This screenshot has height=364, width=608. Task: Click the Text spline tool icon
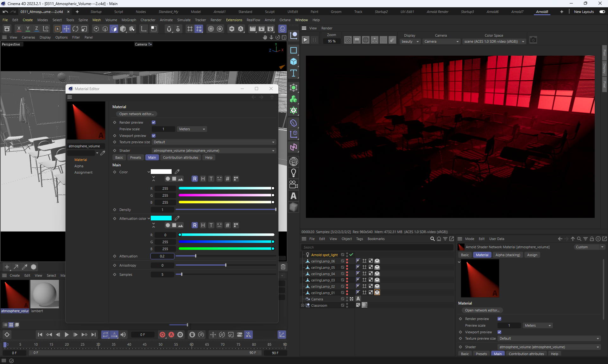tap(294, 73)
